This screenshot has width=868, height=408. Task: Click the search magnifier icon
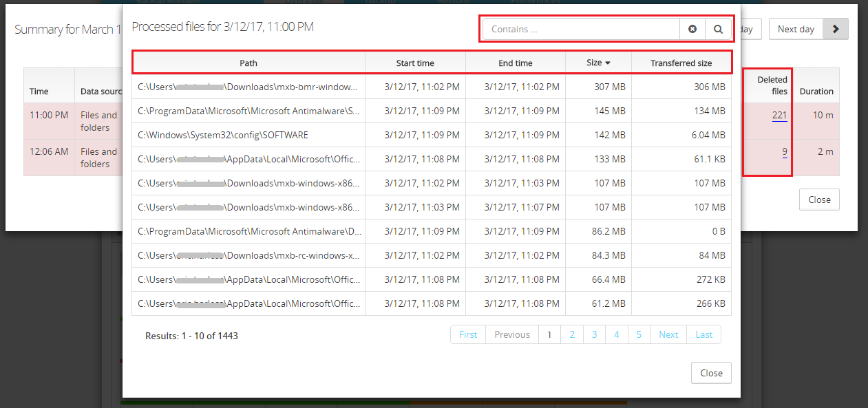[x=718, y=28]
